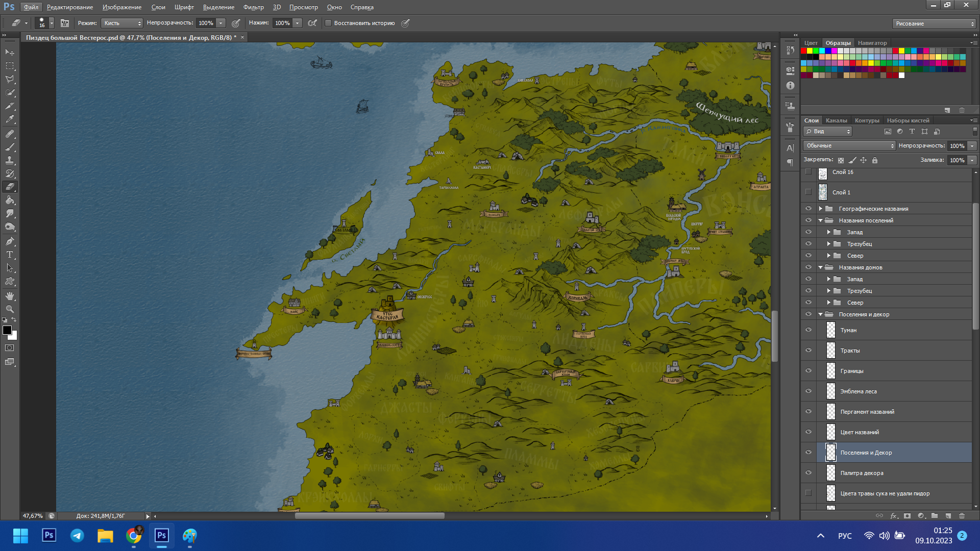Select the Hand tool
This screenshot has height=551, width=980.
pyautogui.click(x=10, y=296)
